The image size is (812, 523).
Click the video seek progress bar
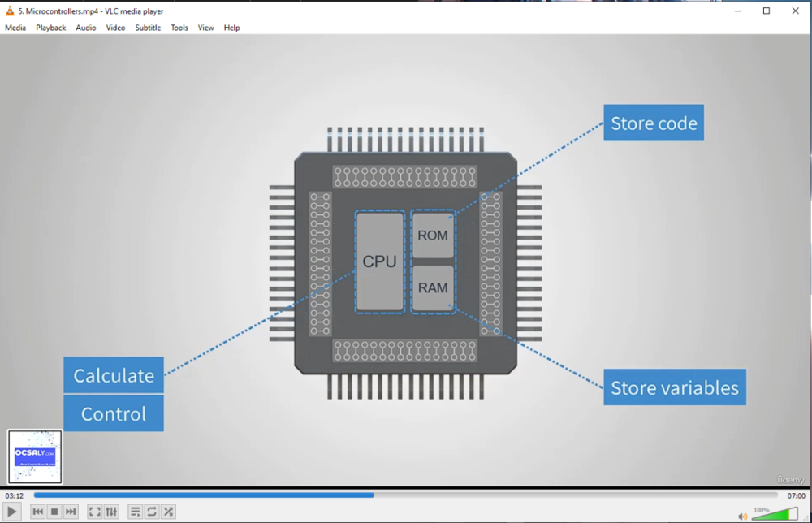pos(406,495)
